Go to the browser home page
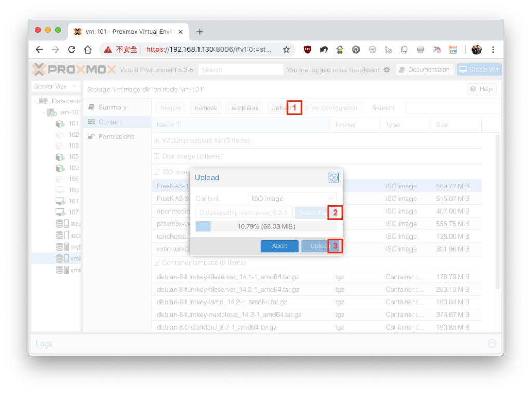 coord(88,49)
